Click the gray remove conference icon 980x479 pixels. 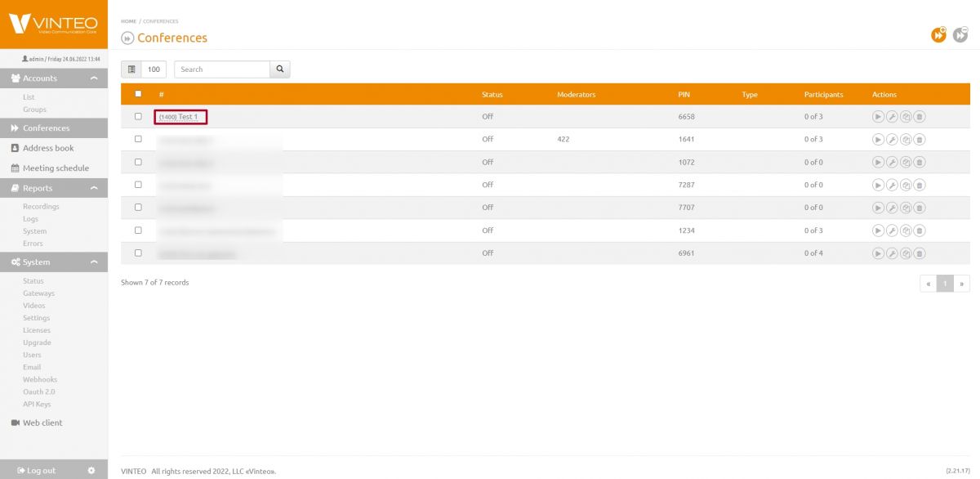point(960,34)
